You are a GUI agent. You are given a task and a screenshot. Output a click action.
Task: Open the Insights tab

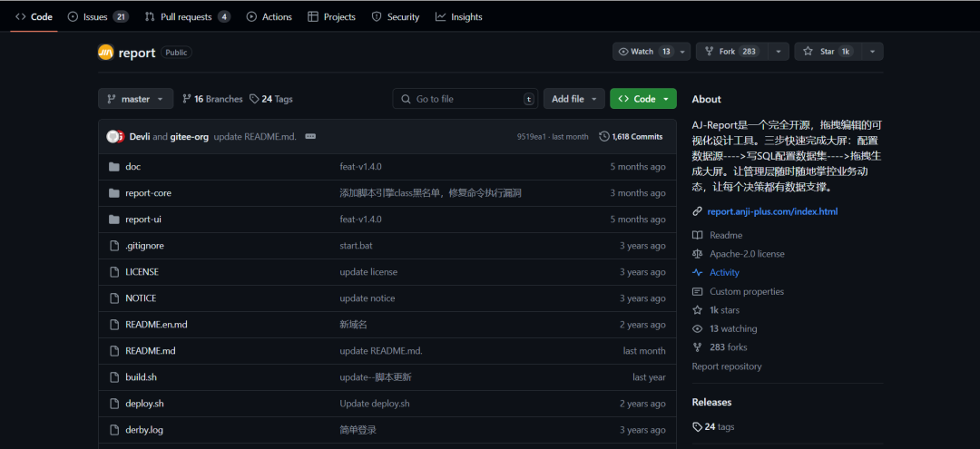tap(459, 17)
